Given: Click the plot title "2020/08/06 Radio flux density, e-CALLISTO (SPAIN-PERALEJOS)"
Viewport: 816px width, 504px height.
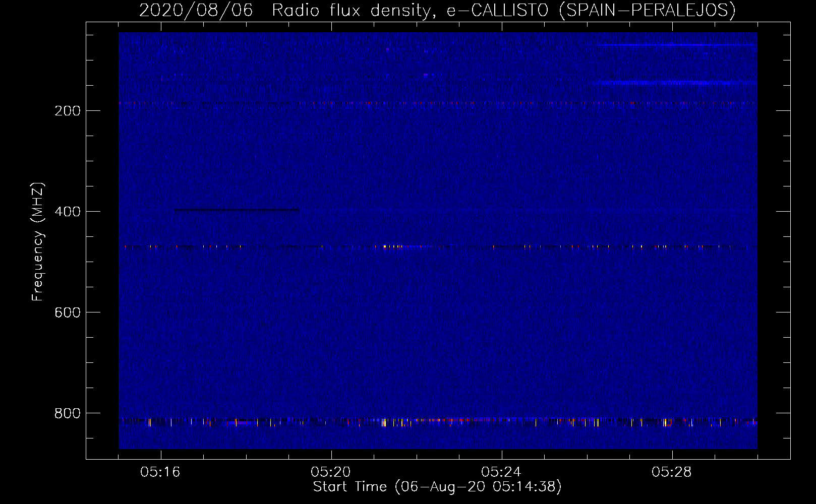Looking at the screenshot, I should [x=437, y=10].
